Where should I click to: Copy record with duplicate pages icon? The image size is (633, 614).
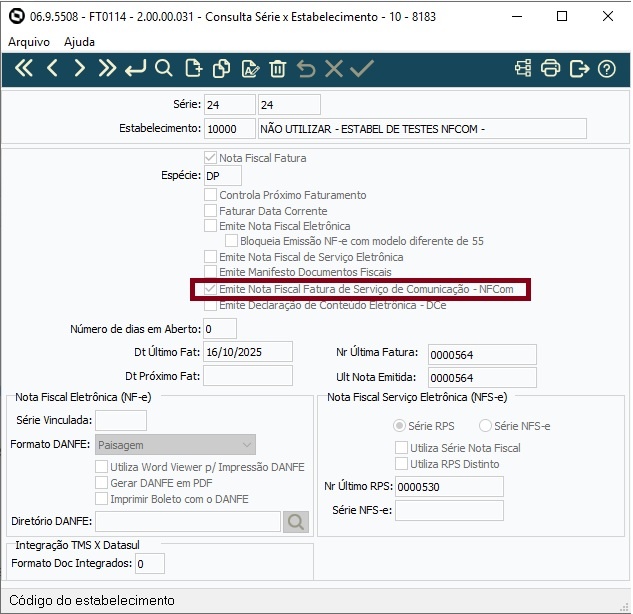pyautogui.click(x=221, y=68)
